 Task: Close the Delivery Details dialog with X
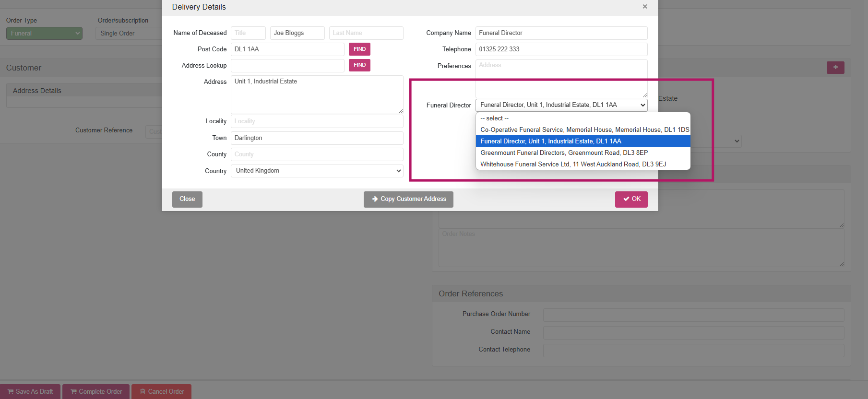645,7
